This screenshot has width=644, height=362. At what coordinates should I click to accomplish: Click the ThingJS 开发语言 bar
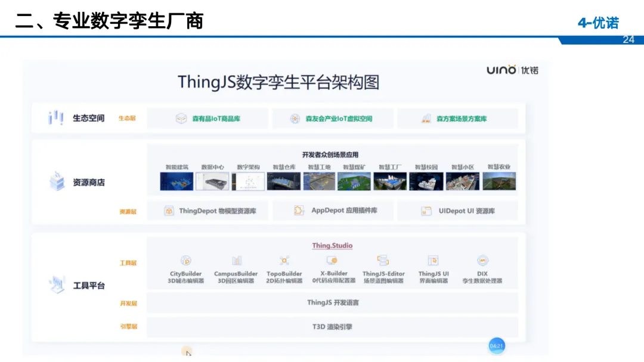333,303
